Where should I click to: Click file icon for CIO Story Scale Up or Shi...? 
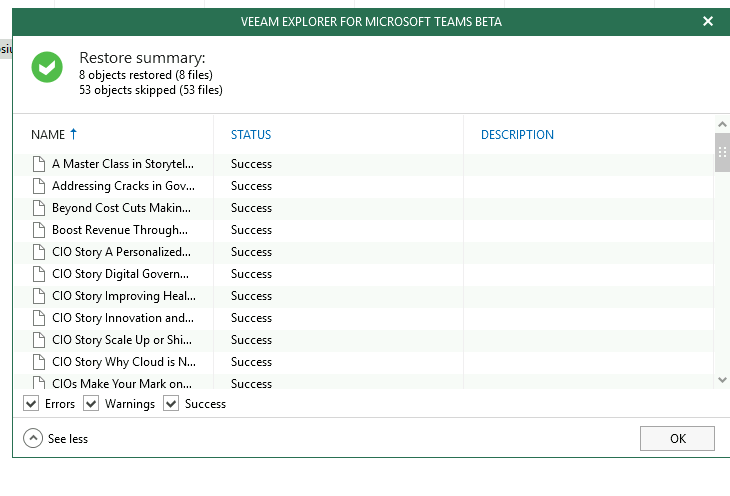point(39,340)
